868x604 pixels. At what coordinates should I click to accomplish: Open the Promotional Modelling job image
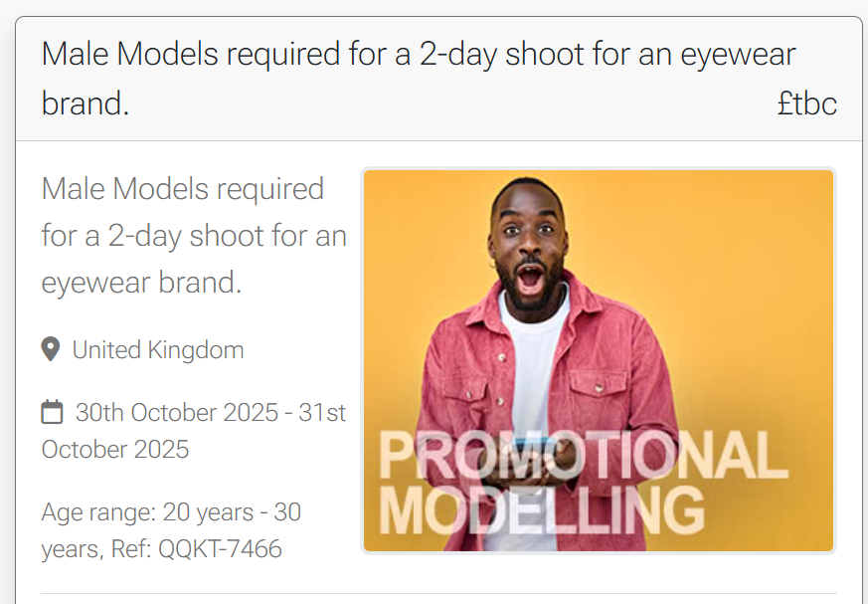[x=599, y=361]
